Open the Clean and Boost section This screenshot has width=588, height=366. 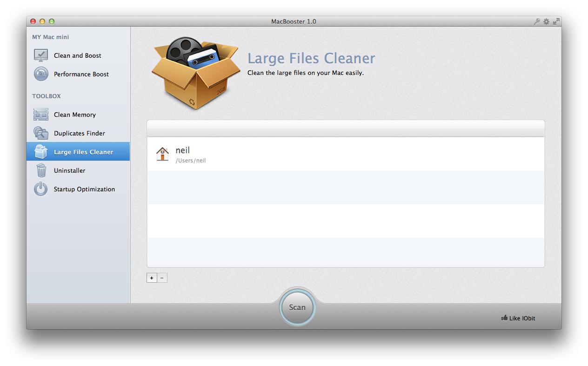78,55
